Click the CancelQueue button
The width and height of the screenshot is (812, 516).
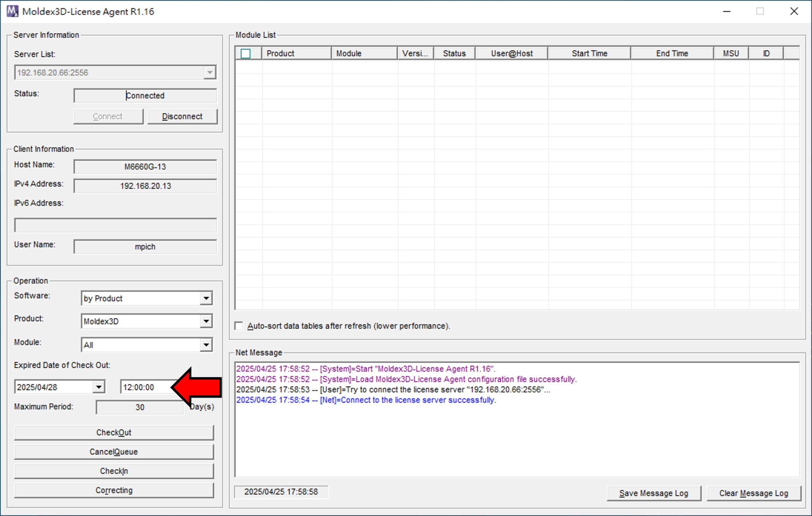(114, 452)
